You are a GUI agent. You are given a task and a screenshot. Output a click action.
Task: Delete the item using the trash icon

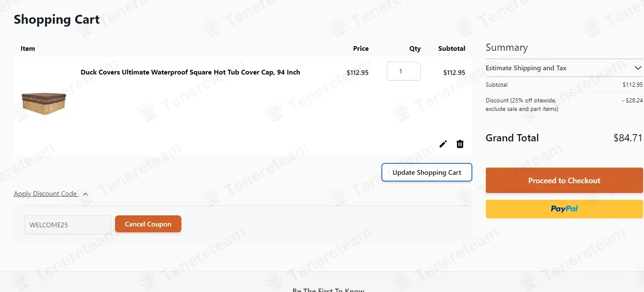click(x=460, y=144)
